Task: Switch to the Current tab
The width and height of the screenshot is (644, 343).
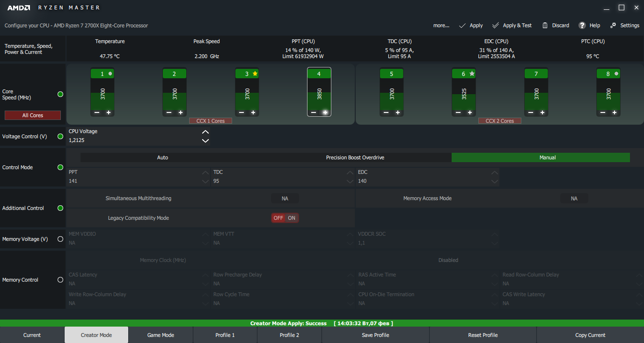Action: (32, 335)
